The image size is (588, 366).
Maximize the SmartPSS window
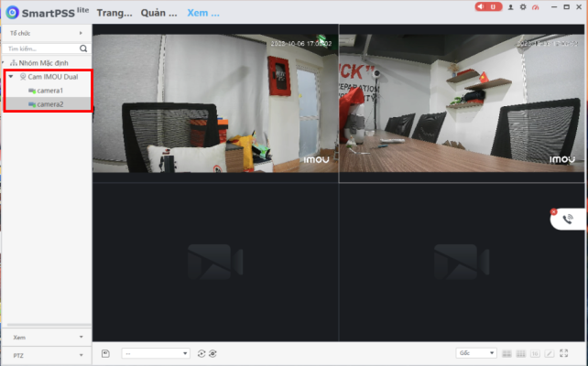[x=567, y=7]
